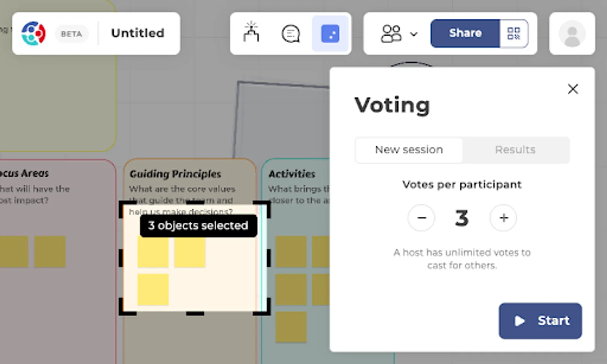The height and width of the screenshot is (364, 607).
Task: Click the Activities section heading
Action: (x=292, y=174)
